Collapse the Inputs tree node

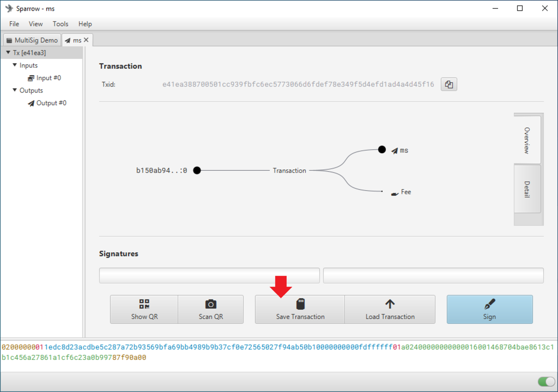coord(15,65)
